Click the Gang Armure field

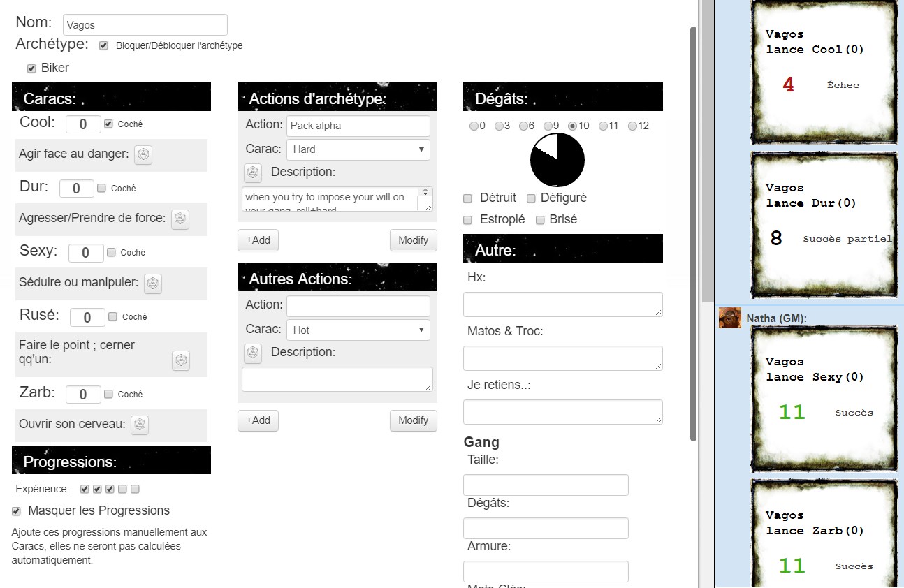[546, 571]
